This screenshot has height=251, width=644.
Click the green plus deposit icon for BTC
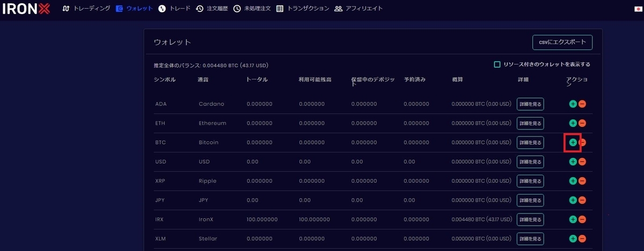[573, 142]
